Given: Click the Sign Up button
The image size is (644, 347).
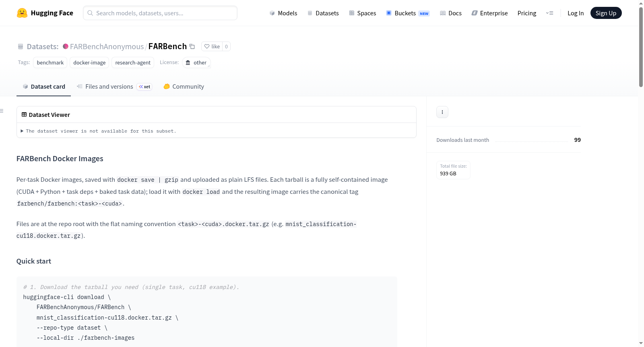Looking at the screenshot, I should click(x=606, y=13).
